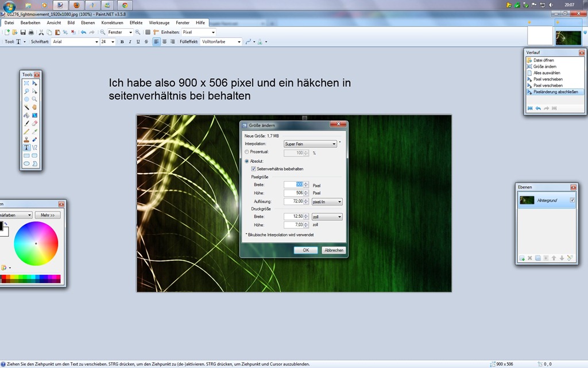The image size is (588, 368).
Task: Click the Save icon in toolbar
Action: click(23, 32)
